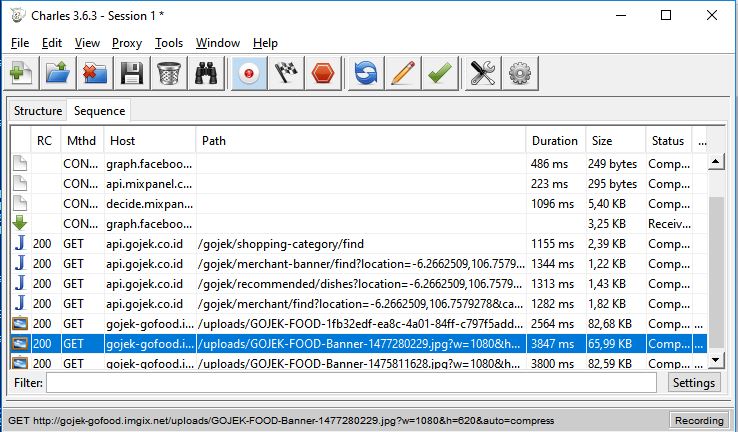Sort by the Mthd column header
Viewport: 738px width, 432px height.
pyautogui.click(x=82, y=141)
